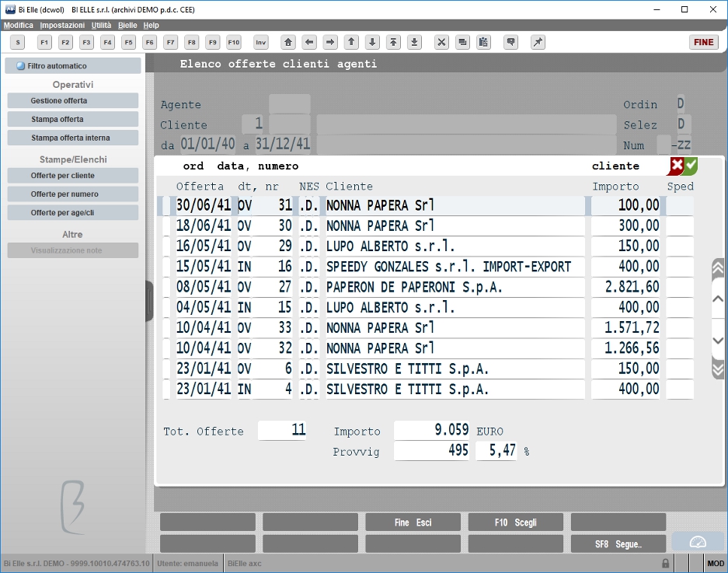Confirm selection with the green checkmark icon
The width and height of the screenshot is (728, 573).
pyautogui.click(x=691, y=166)
